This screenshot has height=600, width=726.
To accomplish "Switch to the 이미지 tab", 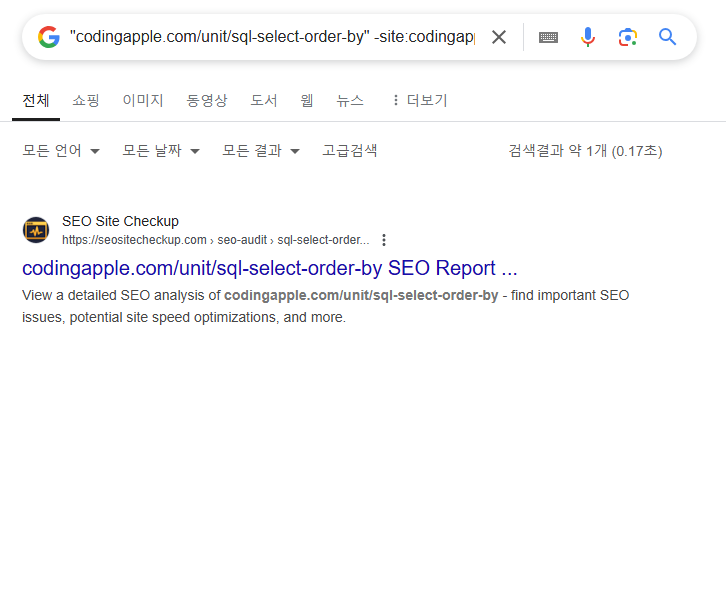I will 143,100.
